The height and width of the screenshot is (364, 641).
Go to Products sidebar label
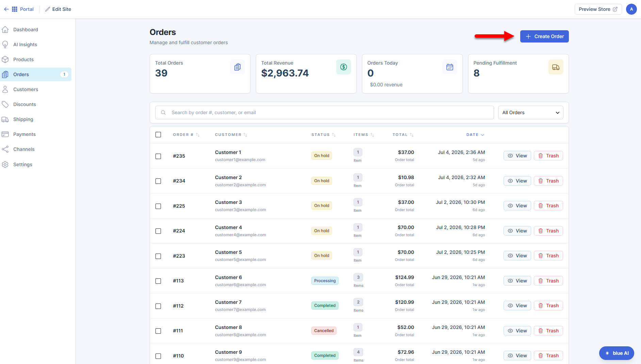coord(23,59)
